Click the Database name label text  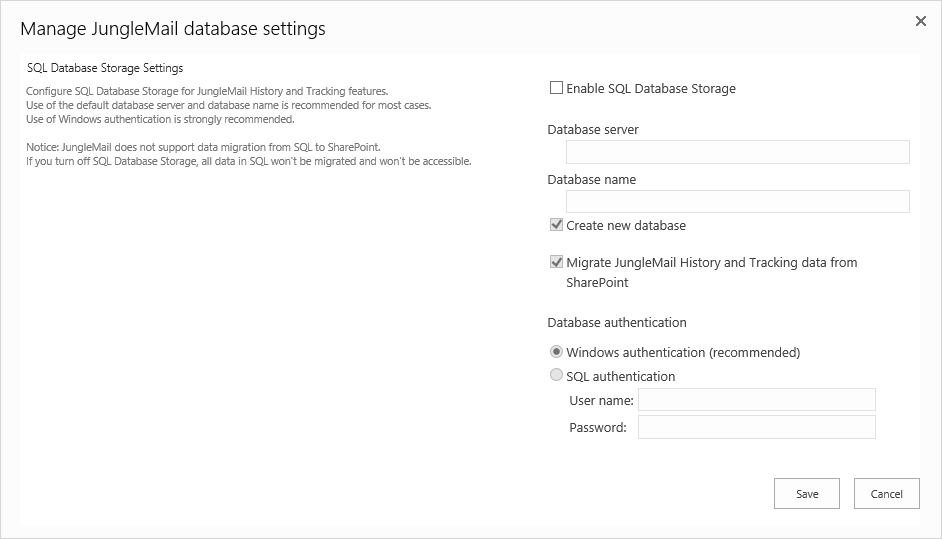click(592, 180)
